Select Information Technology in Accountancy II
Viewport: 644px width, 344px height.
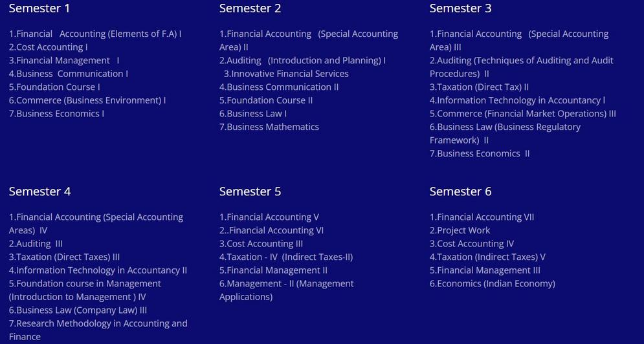tap(98, 270)
